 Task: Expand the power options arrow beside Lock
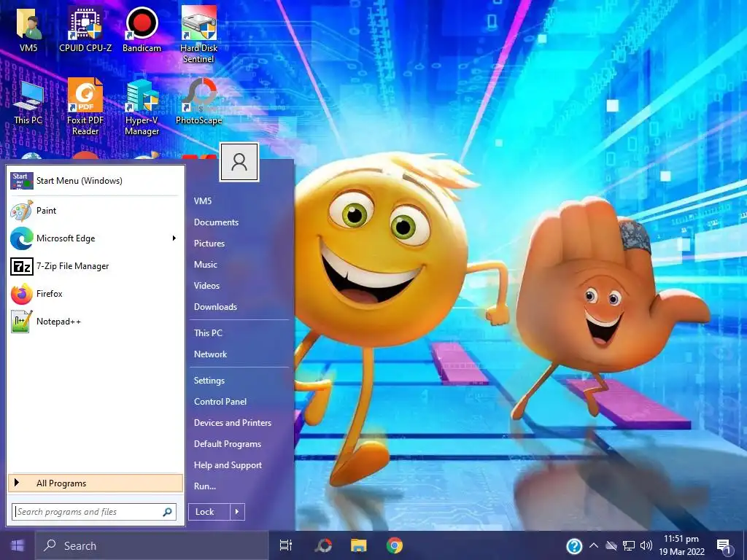(237, 512)
